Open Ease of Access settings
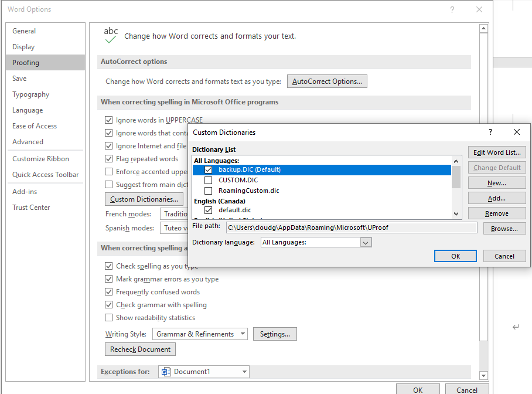532x394 pixels. tap(45, 126)
